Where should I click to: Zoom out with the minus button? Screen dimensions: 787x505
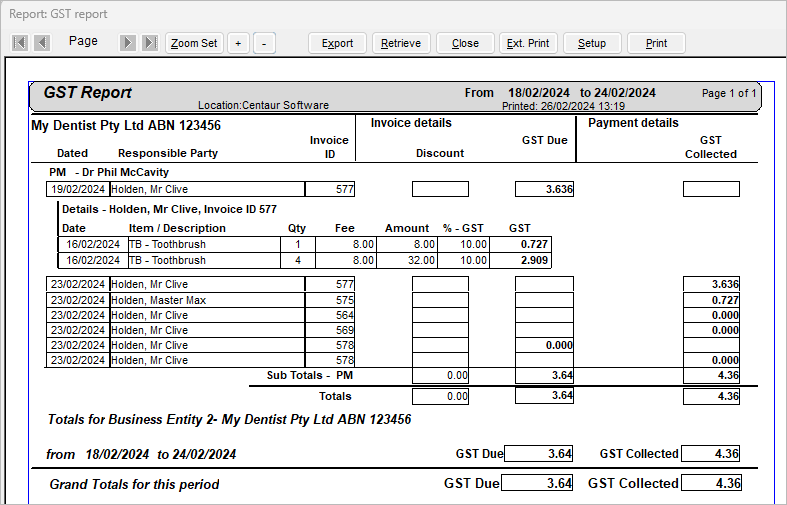[264, 43]
